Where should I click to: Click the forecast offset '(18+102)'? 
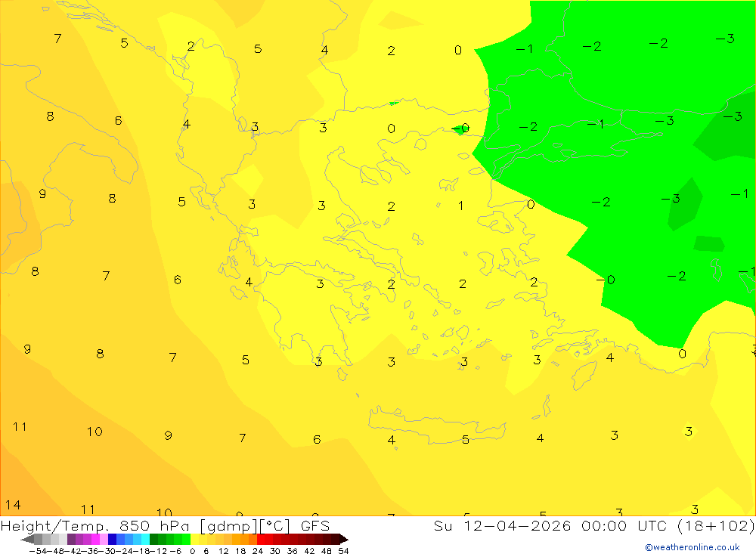pos(716,525)
